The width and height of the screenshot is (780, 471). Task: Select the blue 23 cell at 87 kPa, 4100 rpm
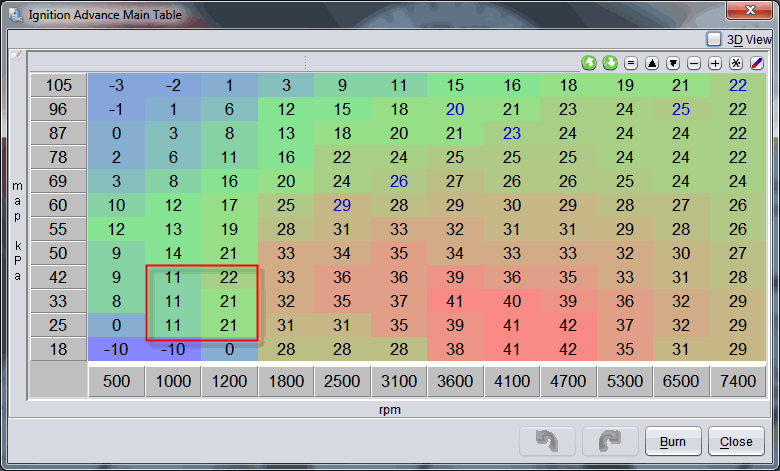tap(512, 133)
